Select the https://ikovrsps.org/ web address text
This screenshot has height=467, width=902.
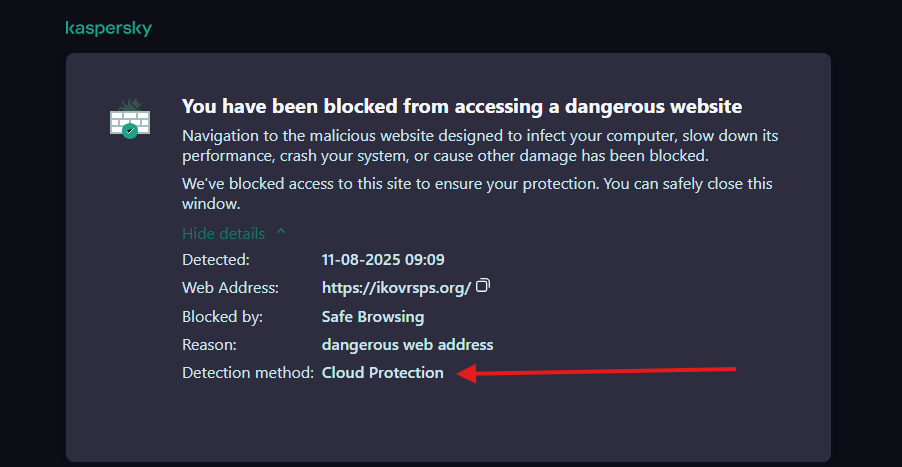[x=397, y=288]
